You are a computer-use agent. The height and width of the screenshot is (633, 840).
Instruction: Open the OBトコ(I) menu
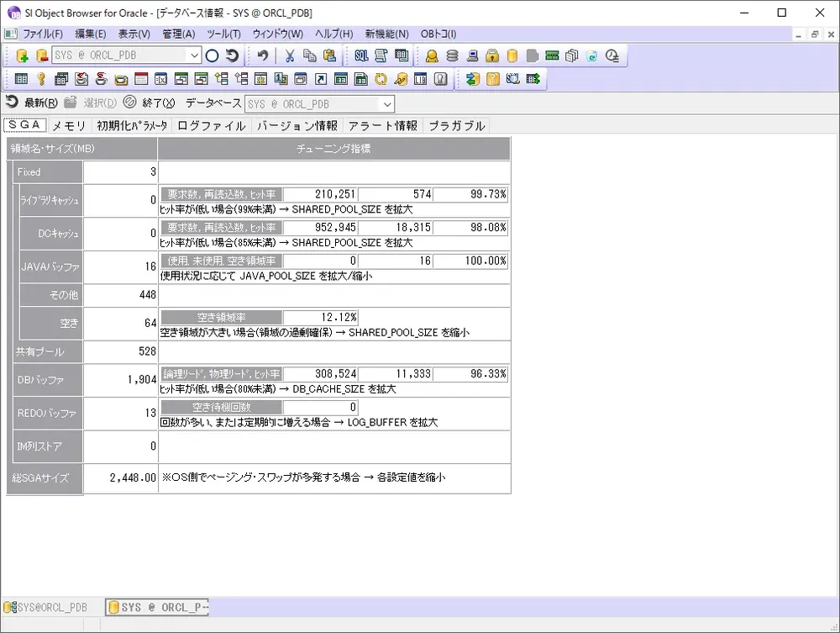pos(438,34)
